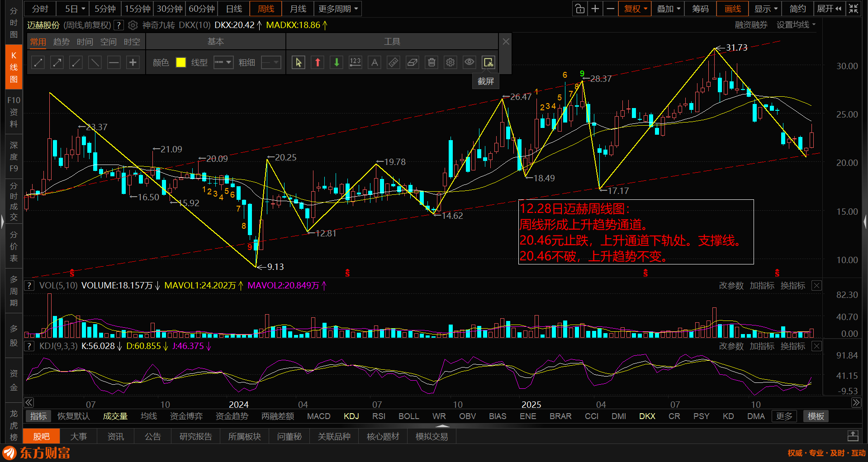Open the 设置均线 dropdown
The image size is (868, 462).
pos(796,25)
